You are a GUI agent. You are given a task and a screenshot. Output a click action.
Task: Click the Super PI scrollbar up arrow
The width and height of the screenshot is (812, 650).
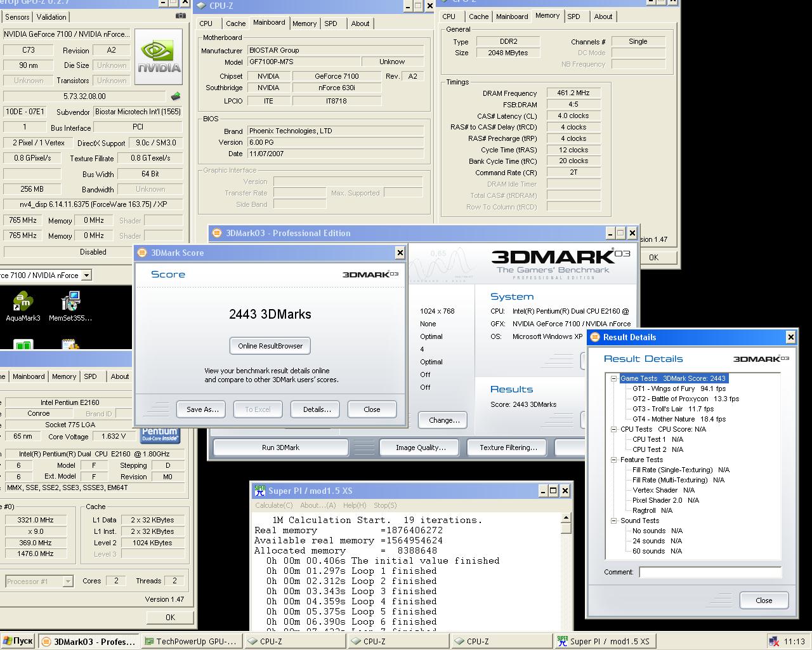(565, 519)
